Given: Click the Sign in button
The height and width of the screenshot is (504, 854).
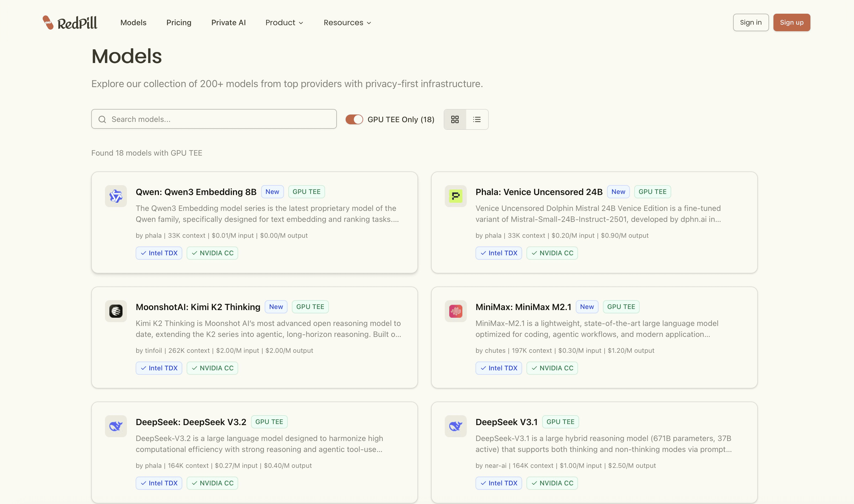Looking at the screenshot, I should pyautogui.click(x=751, y=22).
